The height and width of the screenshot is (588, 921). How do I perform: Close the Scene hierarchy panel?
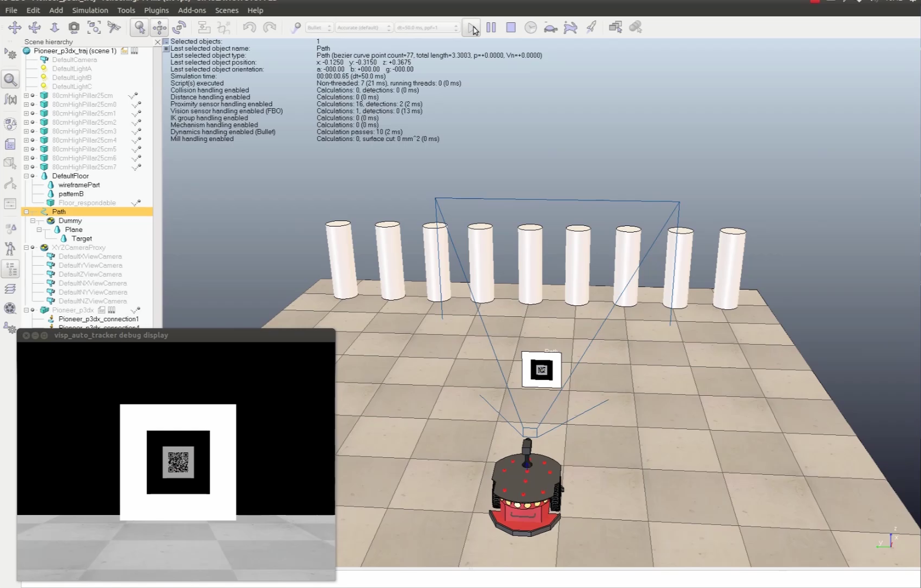157,42
